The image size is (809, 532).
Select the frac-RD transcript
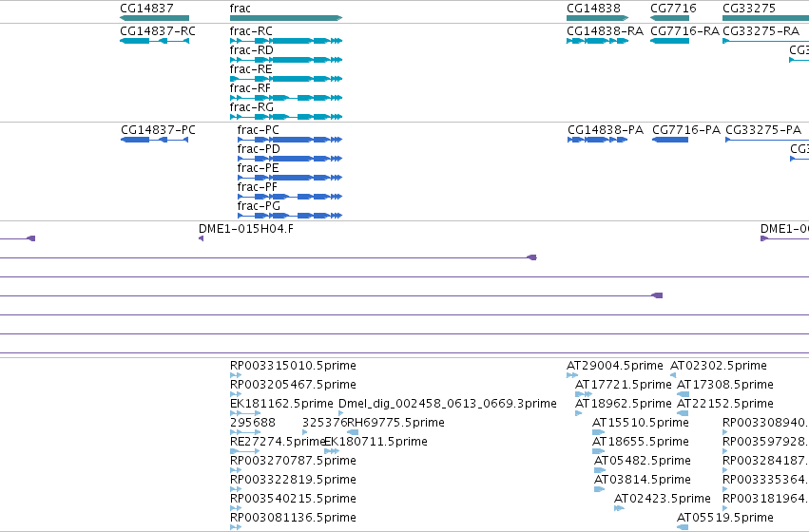[x=286, y=60]
